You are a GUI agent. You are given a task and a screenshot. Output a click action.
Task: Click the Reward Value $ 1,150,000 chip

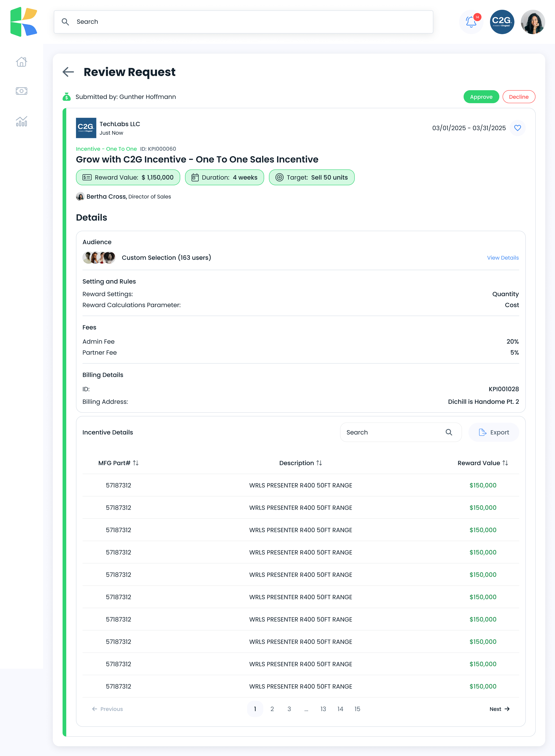(x=128, y=177)
